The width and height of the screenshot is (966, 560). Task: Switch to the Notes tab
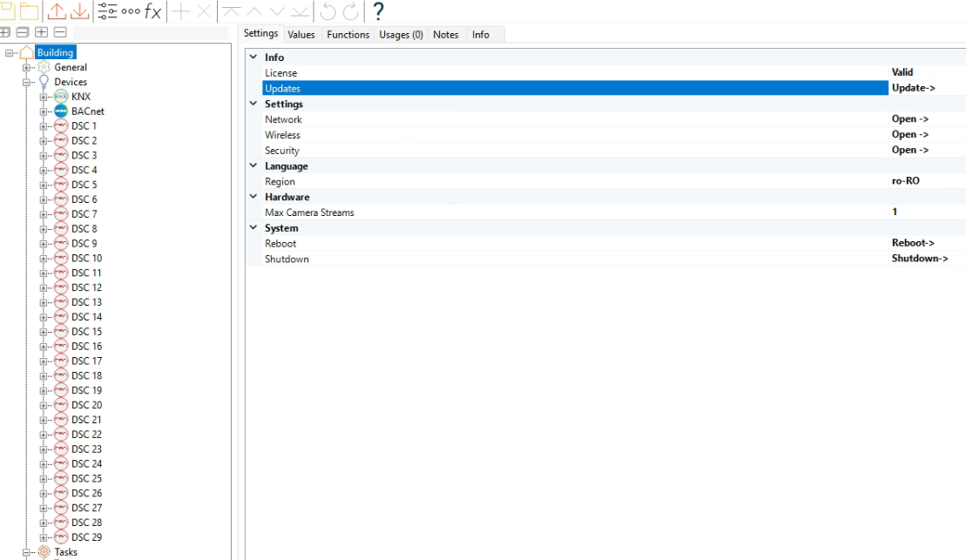445,35
